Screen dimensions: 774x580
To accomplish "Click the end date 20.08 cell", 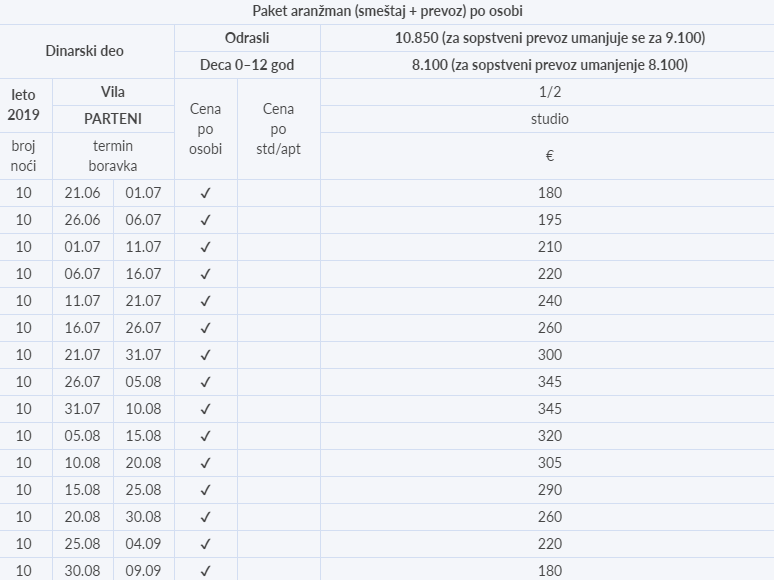I will (x=144, y=463).
